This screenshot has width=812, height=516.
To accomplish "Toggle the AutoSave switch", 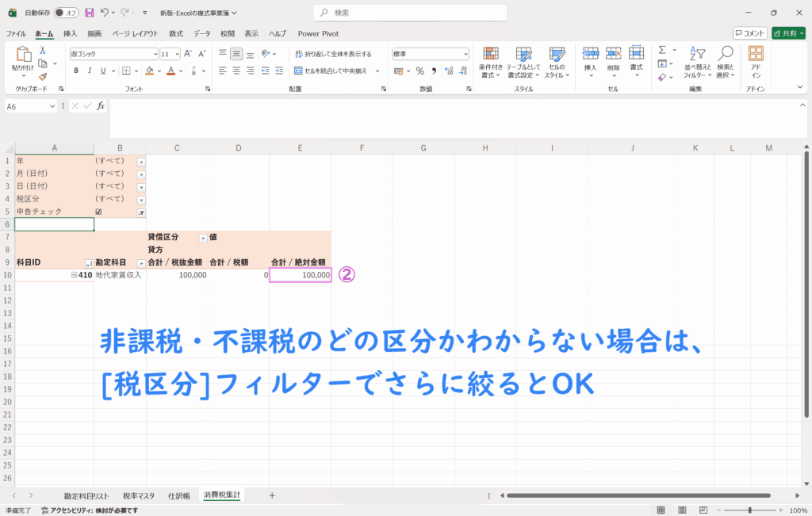I will point(65,13).
